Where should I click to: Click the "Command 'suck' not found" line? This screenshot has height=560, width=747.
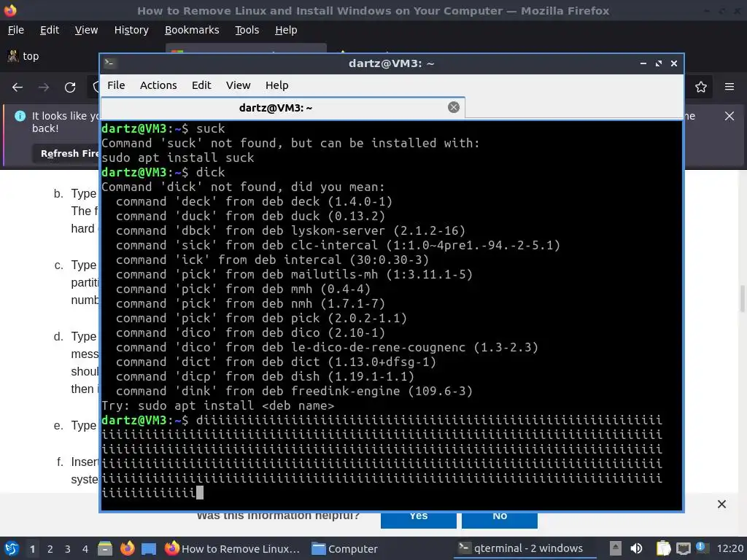click(x=290, y=143)
